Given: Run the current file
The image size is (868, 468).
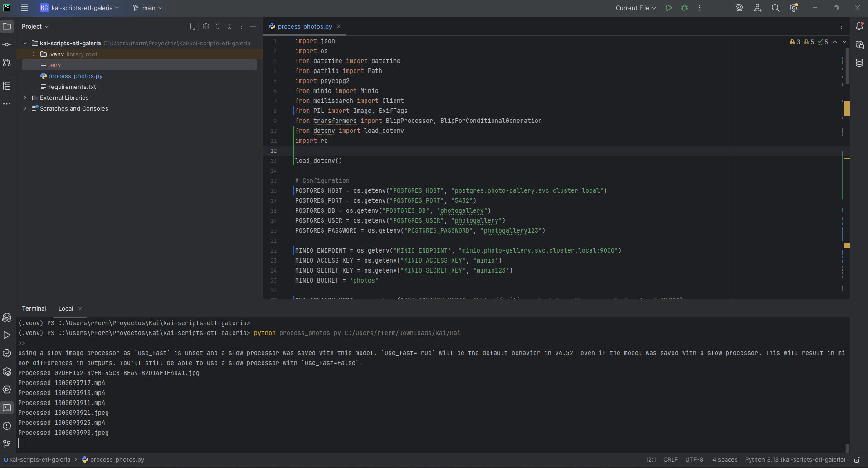Looking at the screenshot, I should (x=669, y=8).
